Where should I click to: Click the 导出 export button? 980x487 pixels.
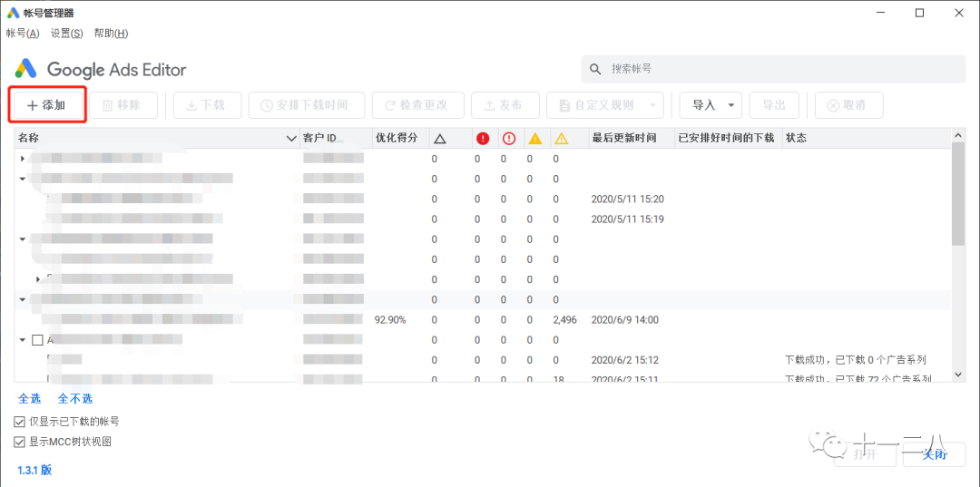(x=774, y=105)
